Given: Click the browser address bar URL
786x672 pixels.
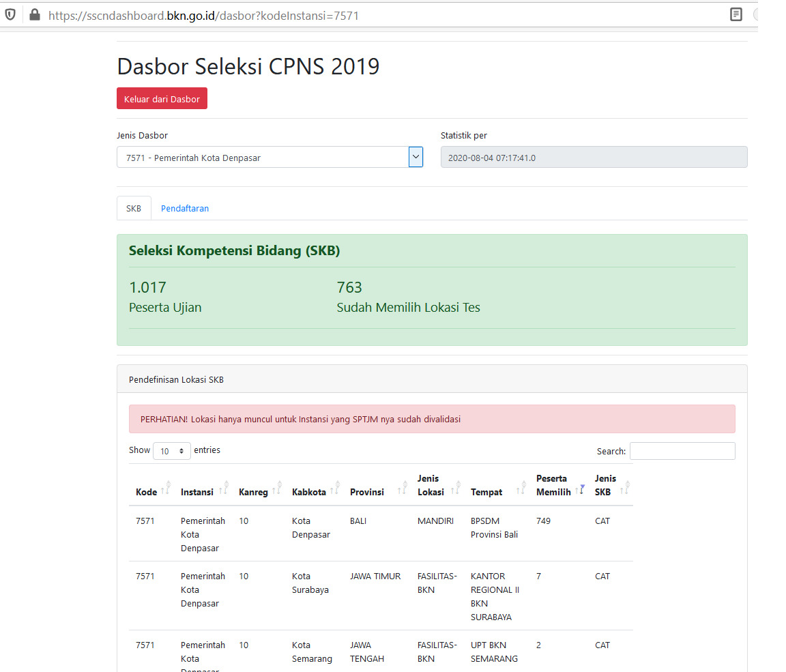Looking at the screenshot, I should 205,15.
